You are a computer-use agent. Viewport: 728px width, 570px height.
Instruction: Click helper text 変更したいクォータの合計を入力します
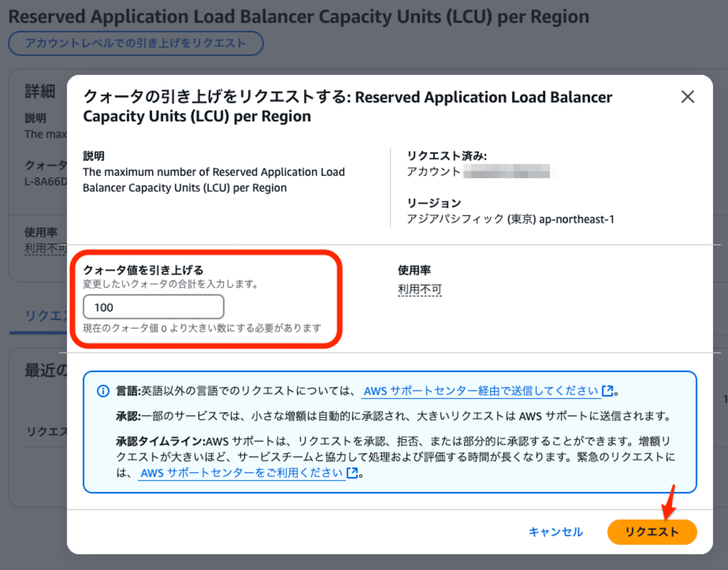pos(171,284)
